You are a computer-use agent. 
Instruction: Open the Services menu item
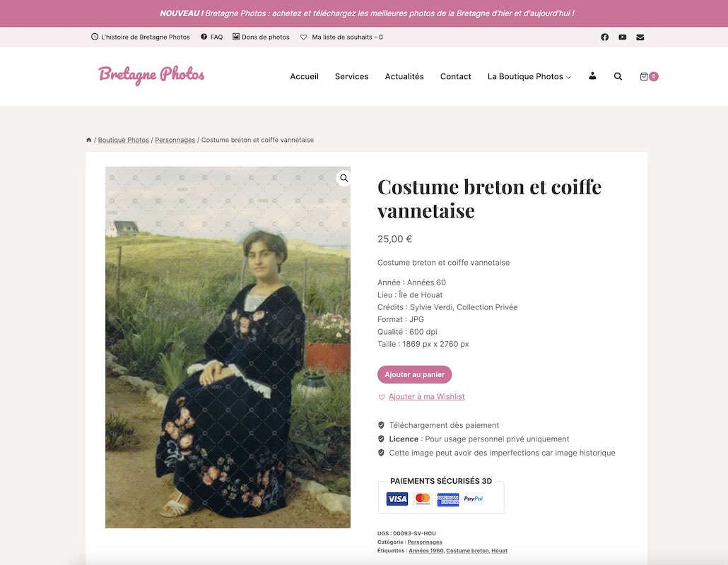(351, 76)
